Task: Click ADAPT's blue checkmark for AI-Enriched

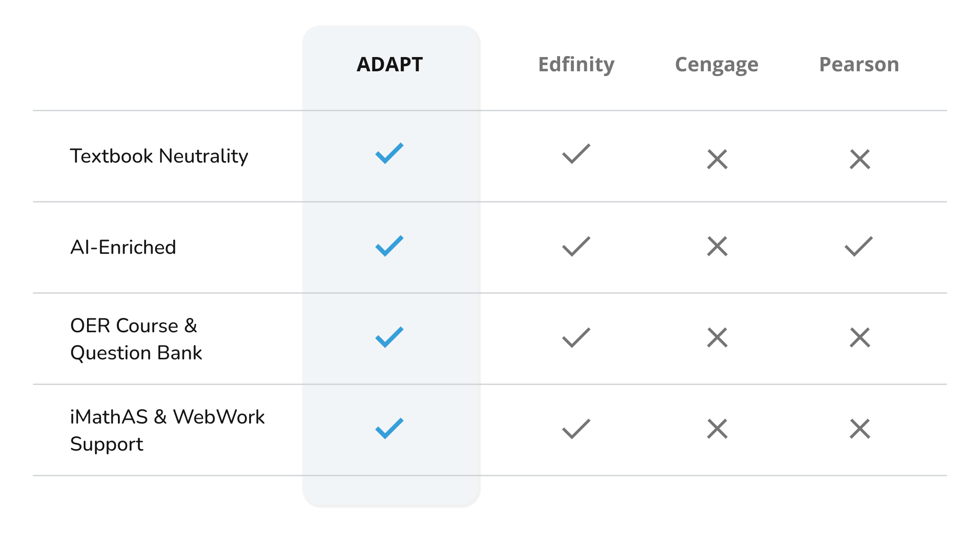Action: [x=389, y=246]
